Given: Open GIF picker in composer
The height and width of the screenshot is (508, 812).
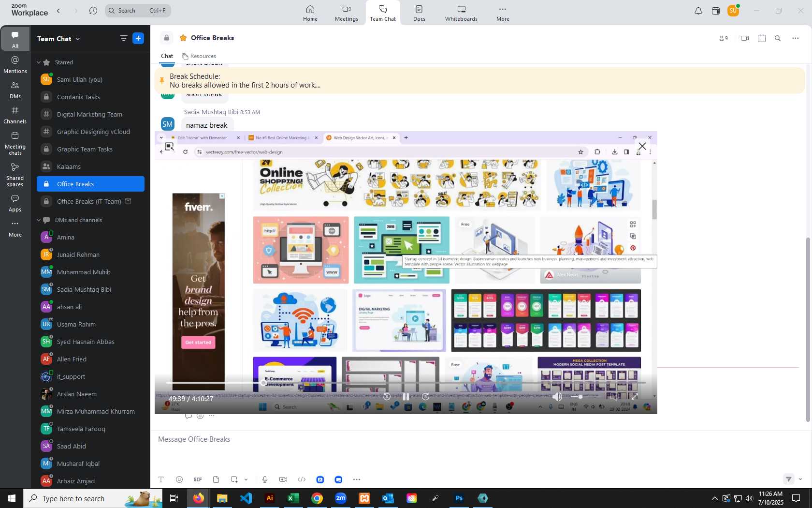Looking at the screenshot, I should coord(198,479).
